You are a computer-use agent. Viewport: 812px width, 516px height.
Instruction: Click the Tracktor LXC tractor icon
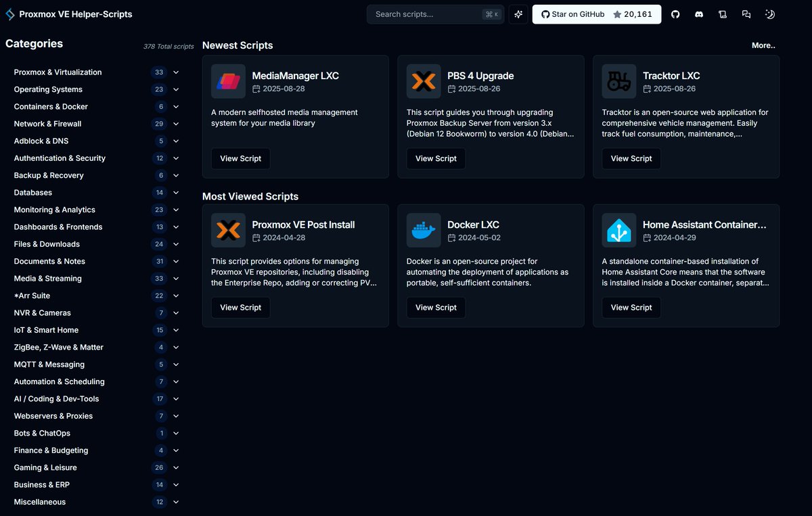[x=619, y=82]
